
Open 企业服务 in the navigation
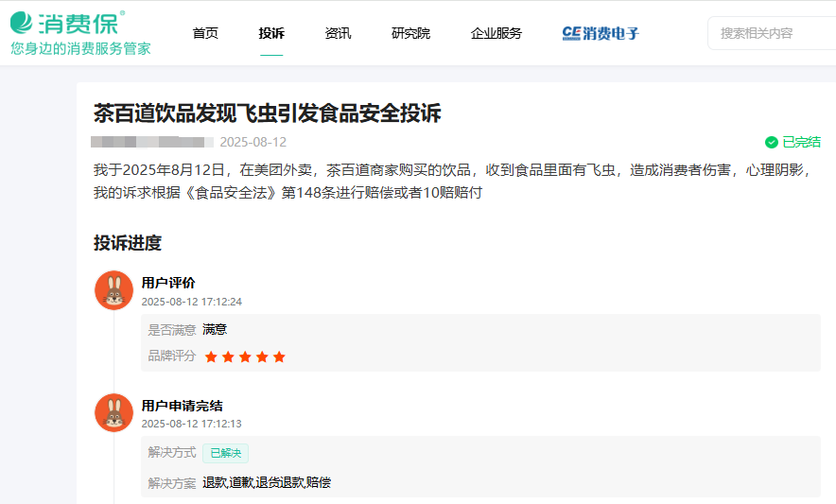(496, 34)
